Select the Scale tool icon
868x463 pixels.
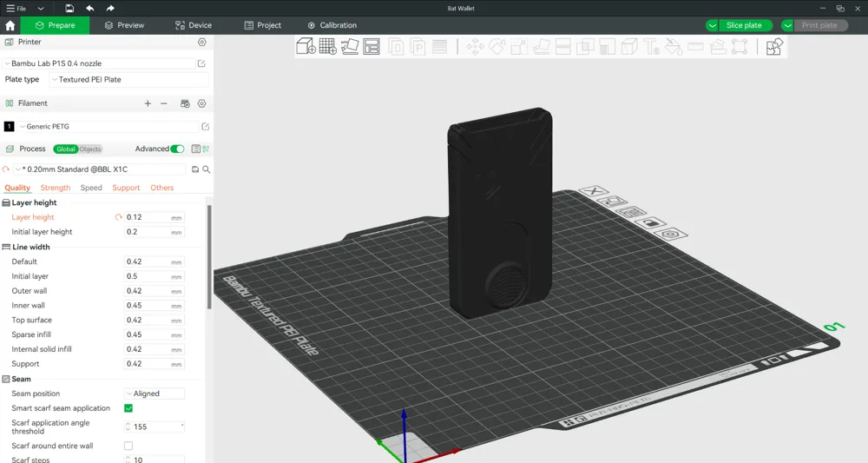(x=519, y=47)
